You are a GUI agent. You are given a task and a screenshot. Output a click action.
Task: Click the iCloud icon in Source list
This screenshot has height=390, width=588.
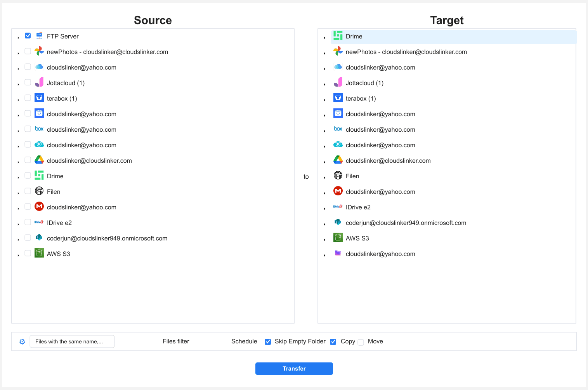click(x=39, y=67)
